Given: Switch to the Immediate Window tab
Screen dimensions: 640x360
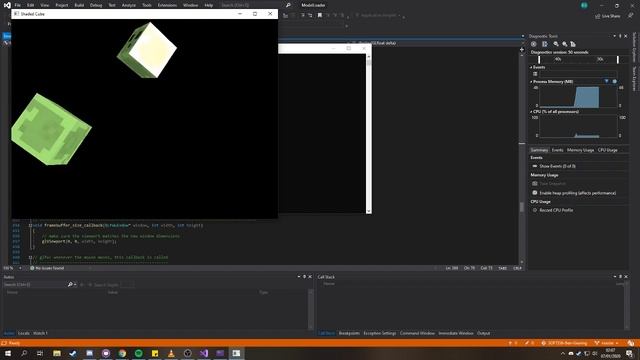Looking at the screenshot, I should (456, 333).
